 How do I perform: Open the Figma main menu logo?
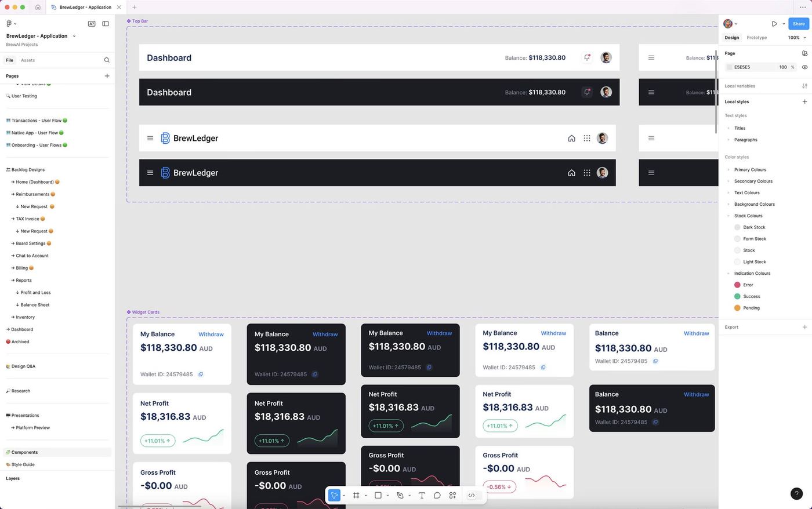click(9, 24)
